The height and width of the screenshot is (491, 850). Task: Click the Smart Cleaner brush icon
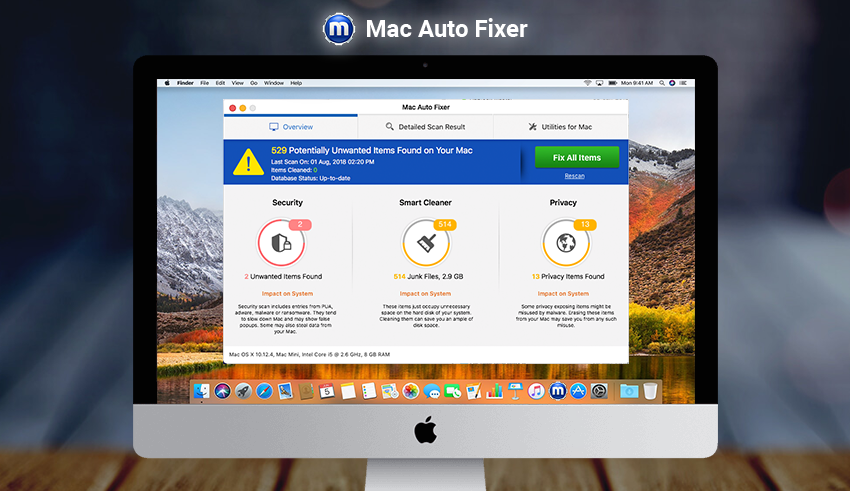(x=426, y=243)
